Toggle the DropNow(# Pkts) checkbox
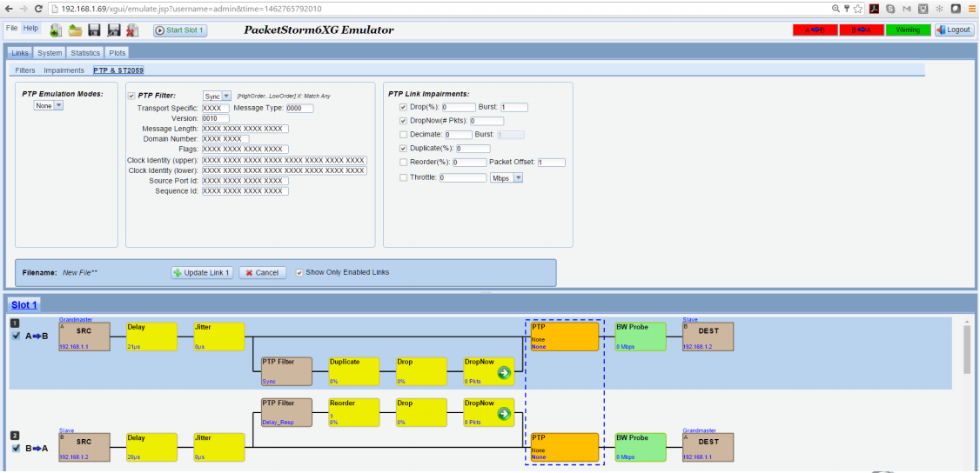This screenshot has width=980, height=473. pyautogui.click(x=403, y=121)
